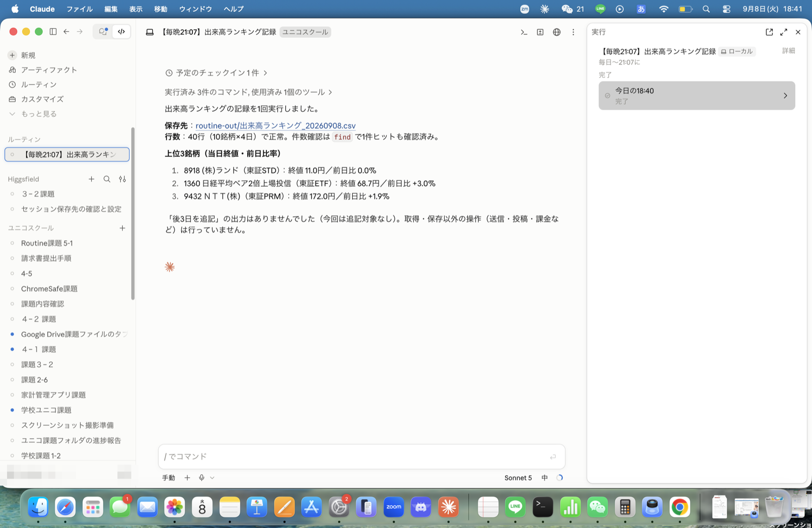Viewport: 812px width, 528px height.
Task: Change the Sonnet 5 model selector
Action: click(x=518, y=478)
